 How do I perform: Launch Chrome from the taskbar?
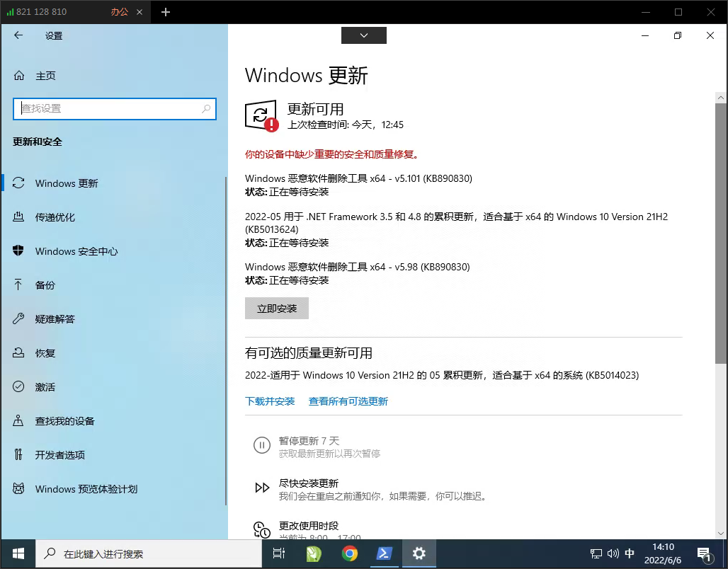coord(350,553)
